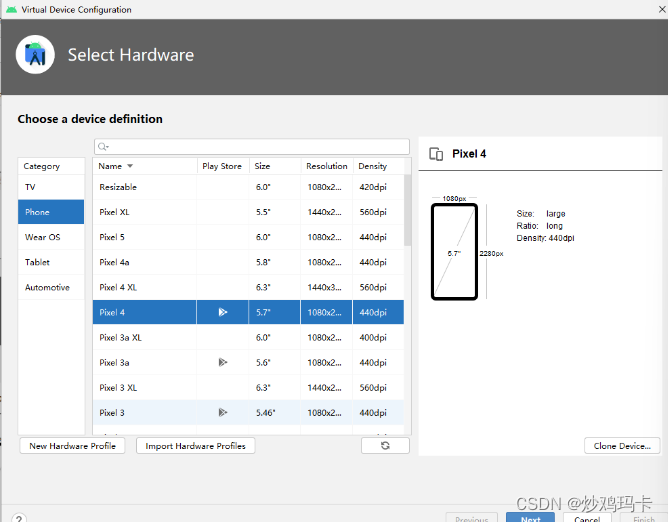
Task: Click the Size column header
Action: [275, 166]
